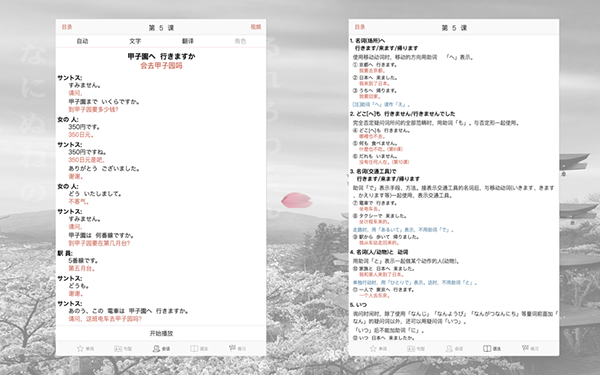Click grammar heading 4. 名词(人/动物)と 动词
This screenshot has width=600, height=375.
(x=379, y=252)
